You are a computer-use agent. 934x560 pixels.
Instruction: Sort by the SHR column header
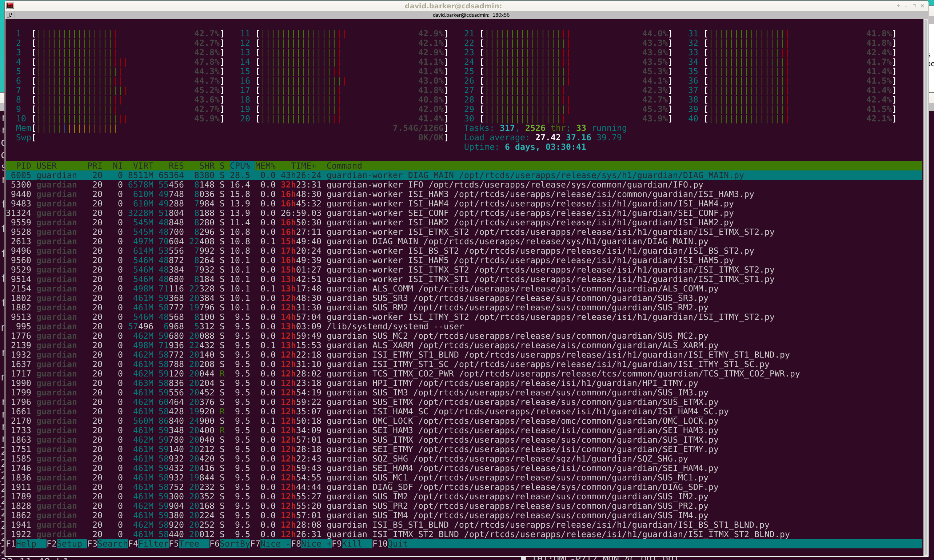pyautogui.click(x=207, y=166)
